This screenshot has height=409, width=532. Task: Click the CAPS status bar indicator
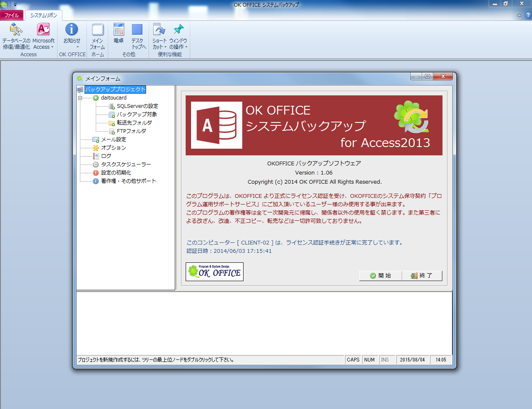[353, 360]
